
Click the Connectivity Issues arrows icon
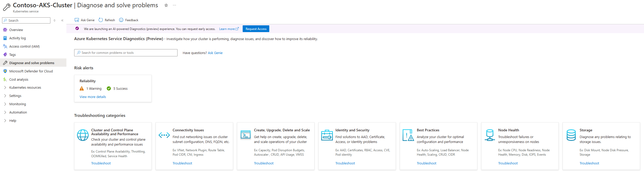point(164,135)
